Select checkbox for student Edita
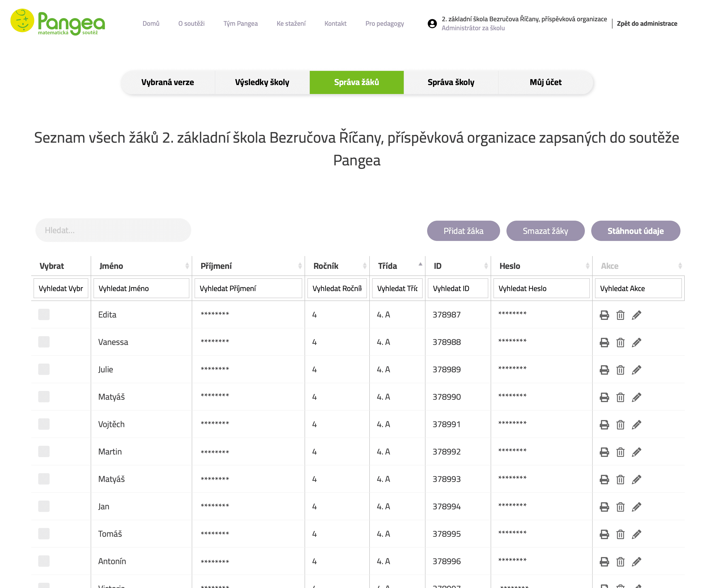Viewport: 714px width, 588px height. click(x=44, y=314)
